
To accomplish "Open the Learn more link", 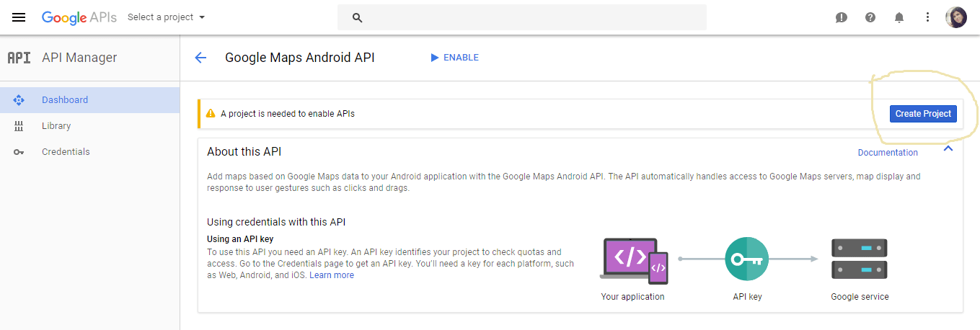I will [332, 275].
